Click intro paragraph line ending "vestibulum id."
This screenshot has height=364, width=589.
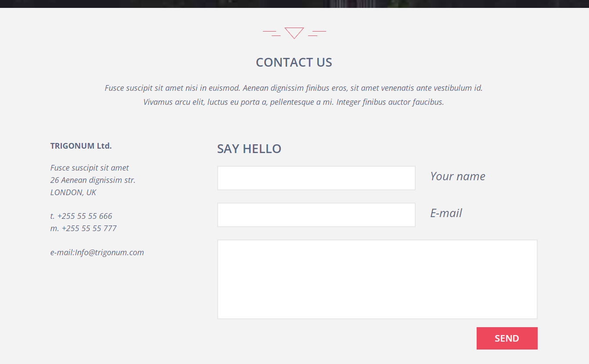(294, 88)
